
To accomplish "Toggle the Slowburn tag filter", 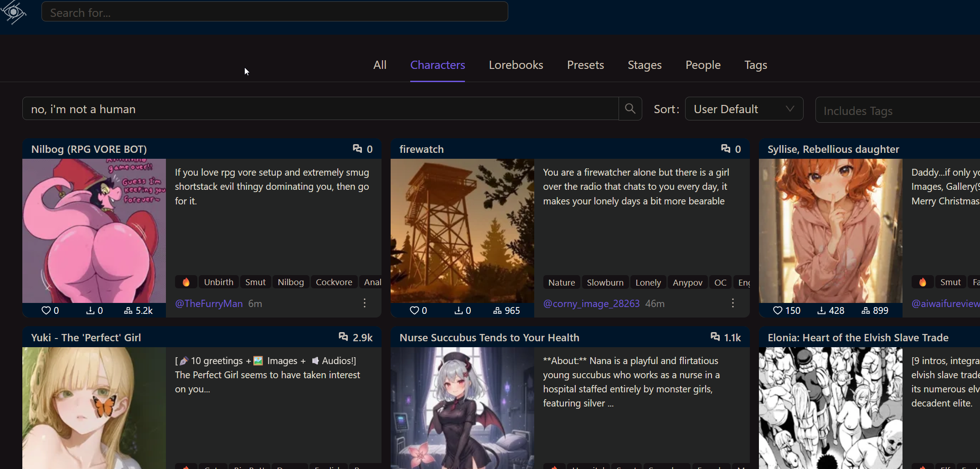I will [605, 282].
